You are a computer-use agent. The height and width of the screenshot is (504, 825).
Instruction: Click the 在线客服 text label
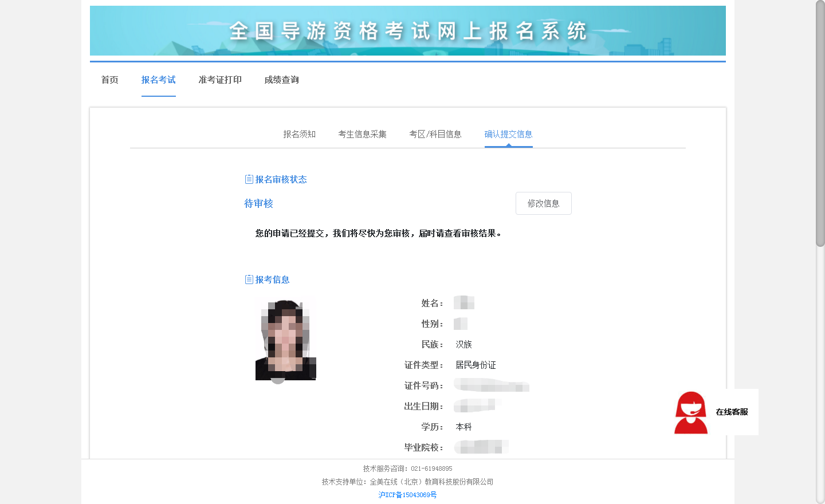tap(733, 412)
